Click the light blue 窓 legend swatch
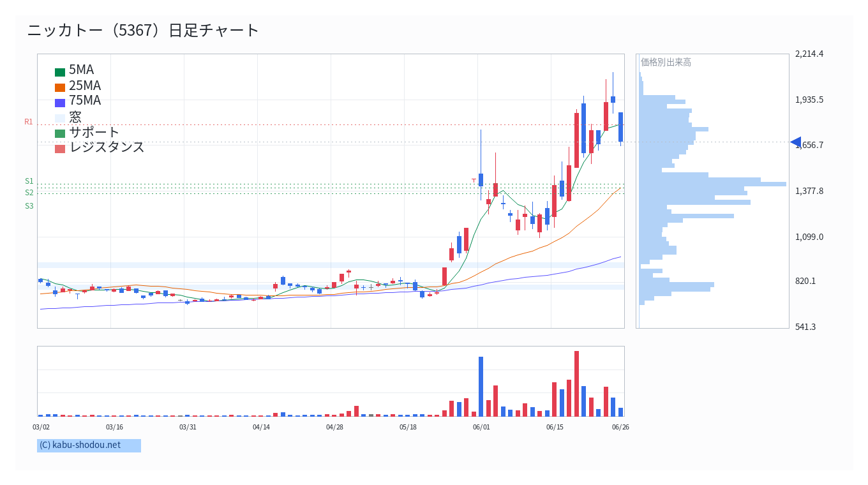868x485 pixels. 60,118
